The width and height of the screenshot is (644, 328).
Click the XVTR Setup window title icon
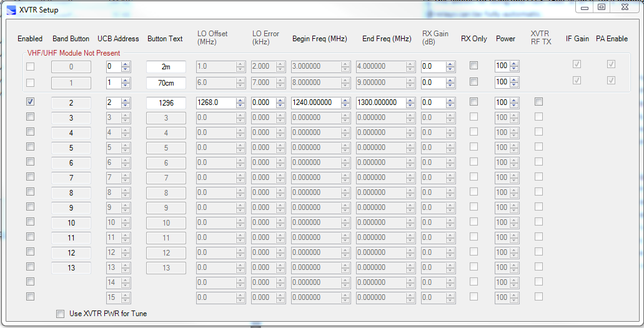click(x=11, y=10)
